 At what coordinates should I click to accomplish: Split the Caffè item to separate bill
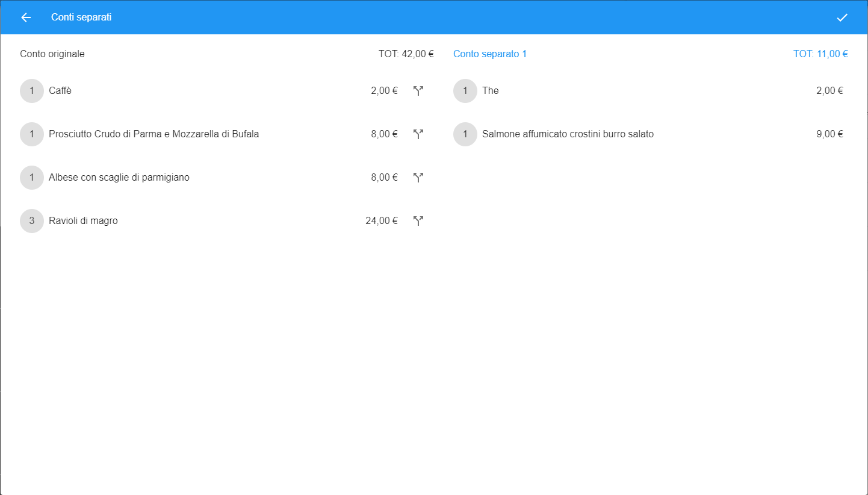(418, 91)
